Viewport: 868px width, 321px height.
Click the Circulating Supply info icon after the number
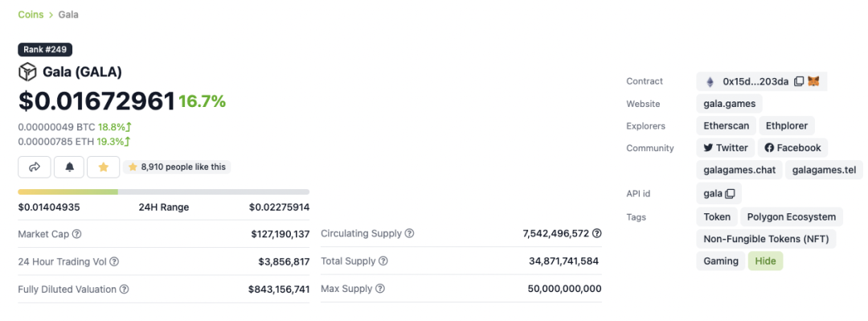596,233
